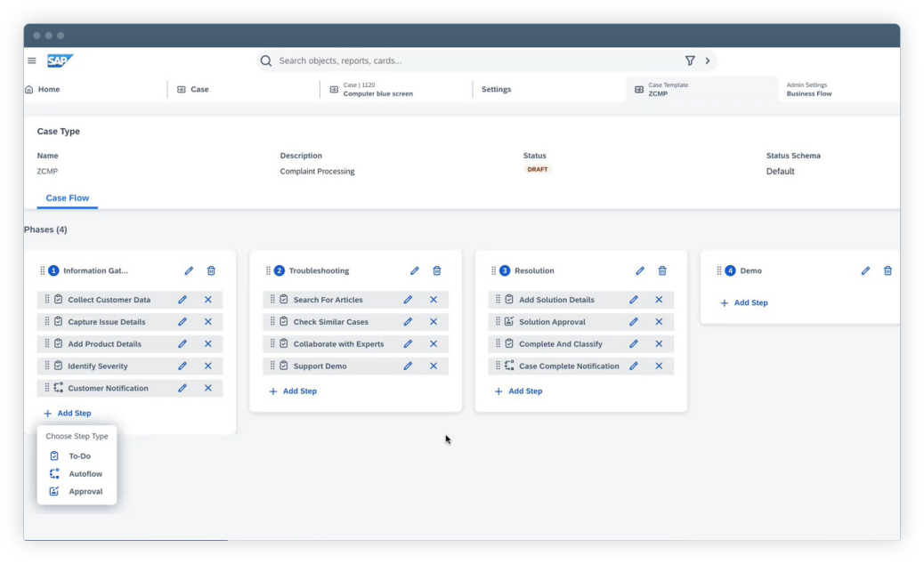Viewport: 924px width, 564px height.
Task: Delete the Troubleshooting phase with trash icon
Action: tap(437, 271)
